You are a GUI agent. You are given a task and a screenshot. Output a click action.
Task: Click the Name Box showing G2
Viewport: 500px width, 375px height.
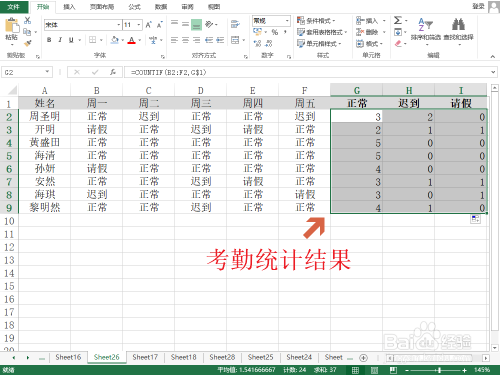tap(27, 72)
